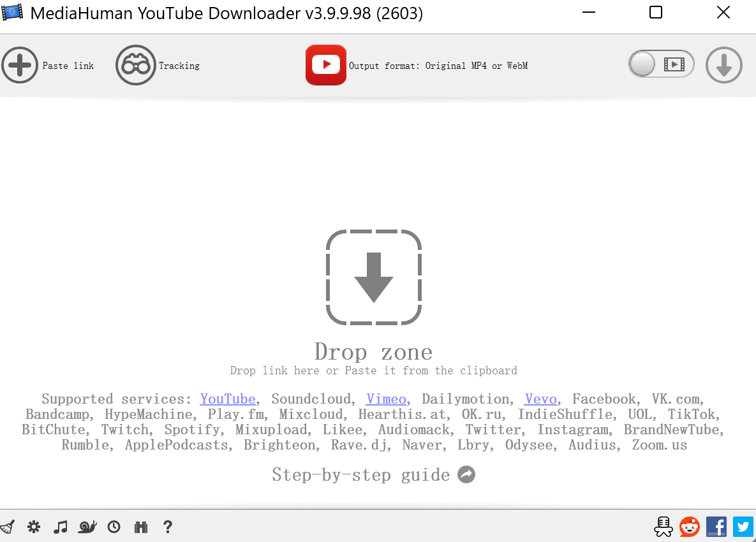Open the Step-by-step guide link
This screenshot has height=542, width=756.
360,475
